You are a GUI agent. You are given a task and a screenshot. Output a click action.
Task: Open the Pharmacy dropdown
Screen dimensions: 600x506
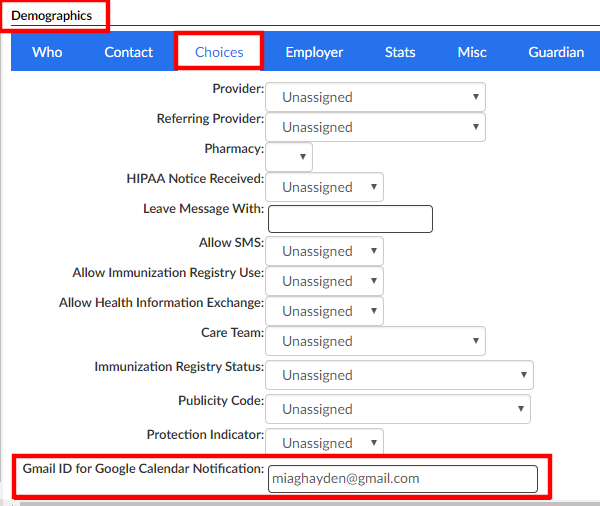click(x=289, y=157)
